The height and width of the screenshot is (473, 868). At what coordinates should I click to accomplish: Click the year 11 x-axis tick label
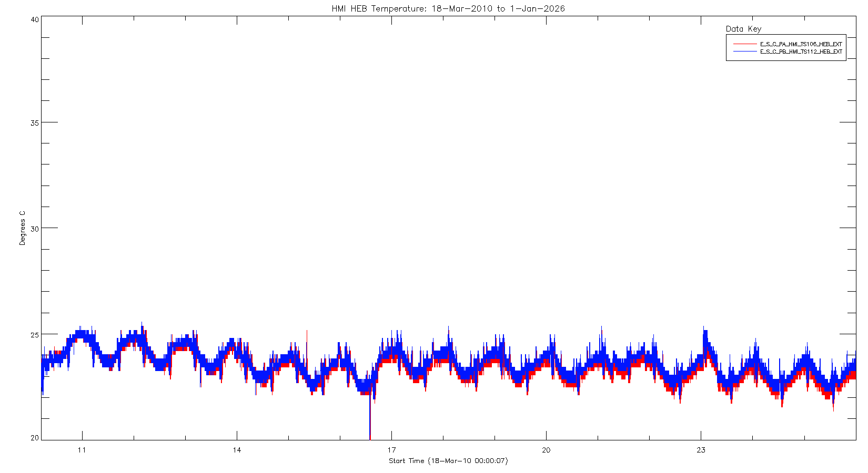coord(82,450)
